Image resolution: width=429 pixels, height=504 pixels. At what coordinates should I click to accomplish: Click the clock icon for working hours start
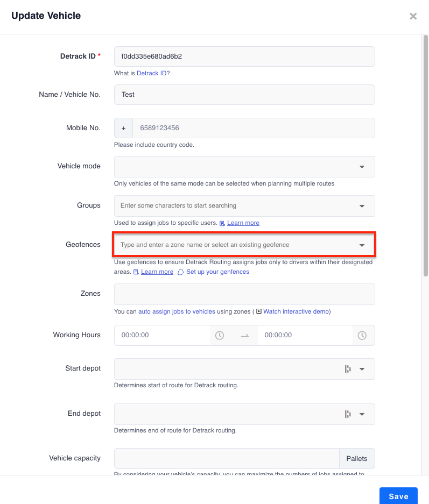[x=219, y=335]
